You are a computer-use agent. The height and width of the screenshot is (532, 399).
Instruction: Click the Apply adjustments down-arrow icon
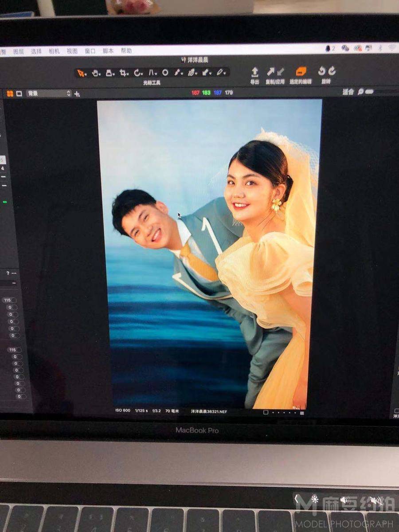[281, 71]
